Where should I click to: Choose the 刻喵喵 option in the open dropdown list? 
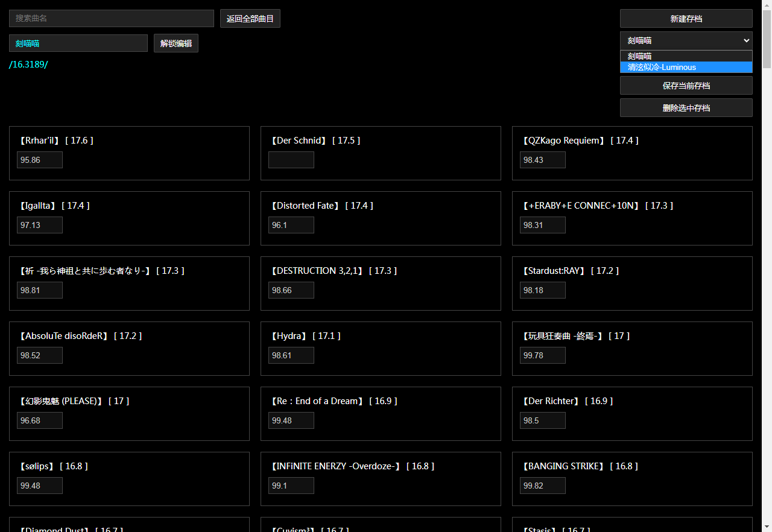click(x=686, y=56)
